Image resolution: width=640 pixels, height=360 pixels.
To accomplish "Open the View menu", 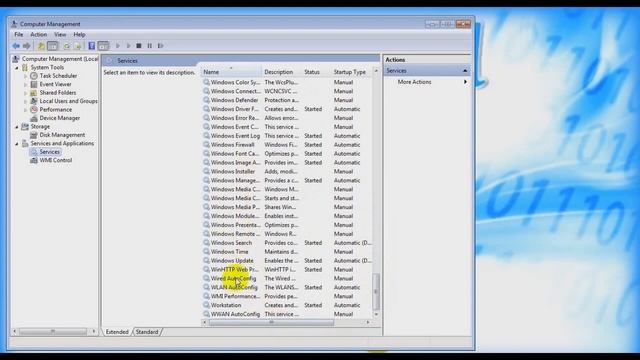I will click(60, 35).
